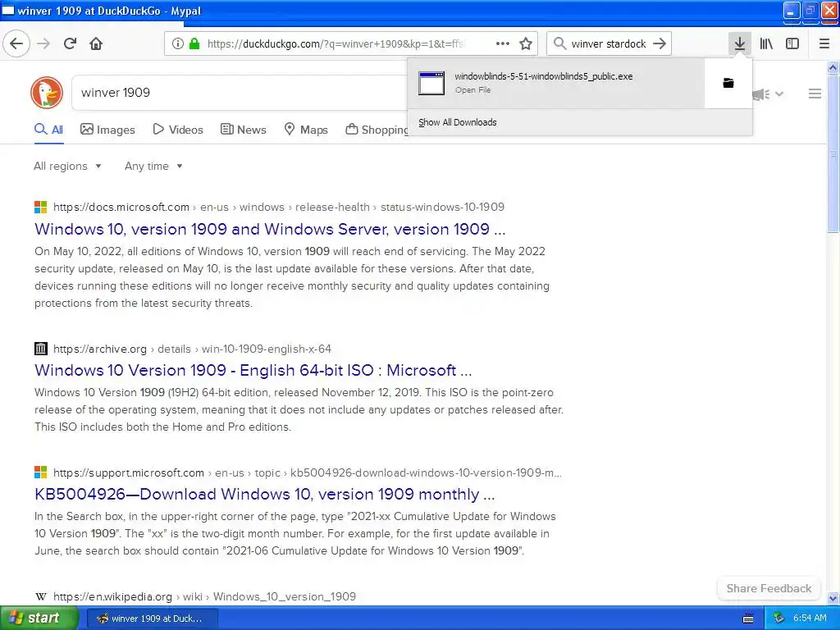
Task: Select 'winver 1909 at Duck...' taskbar button
Action: click(151, 619)
